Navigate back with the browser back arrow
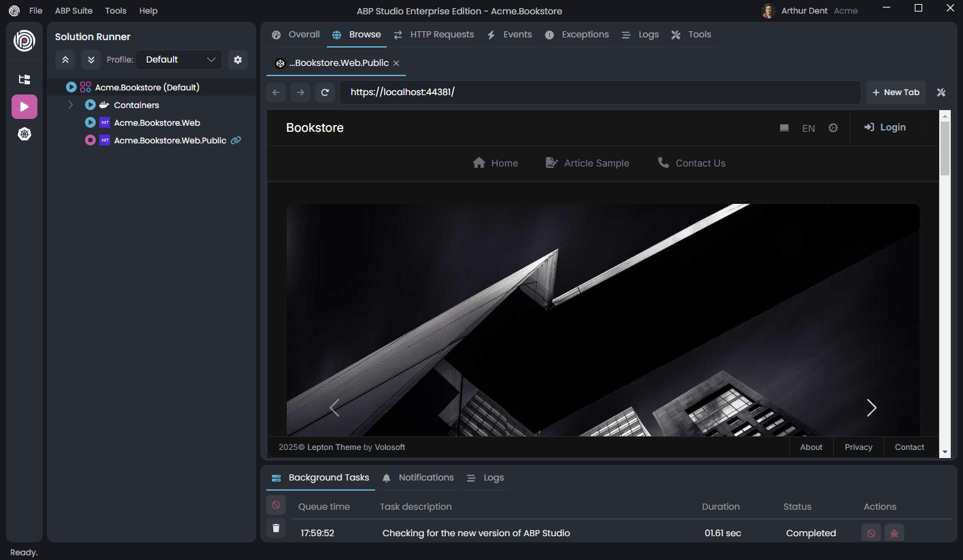This screenshot has width=963, height=560. click(x=275, y=92)
